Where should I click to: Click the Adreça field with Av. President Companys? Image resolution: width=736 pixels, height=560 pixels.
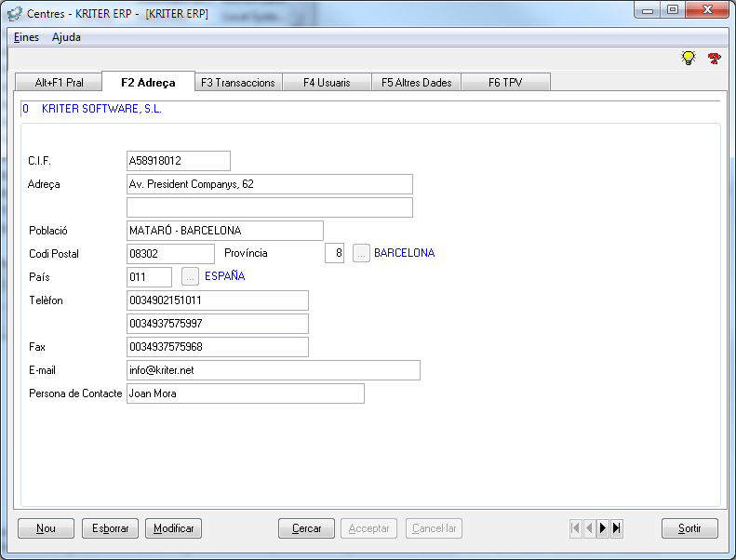pyautogui.click(x=270, y=184)
